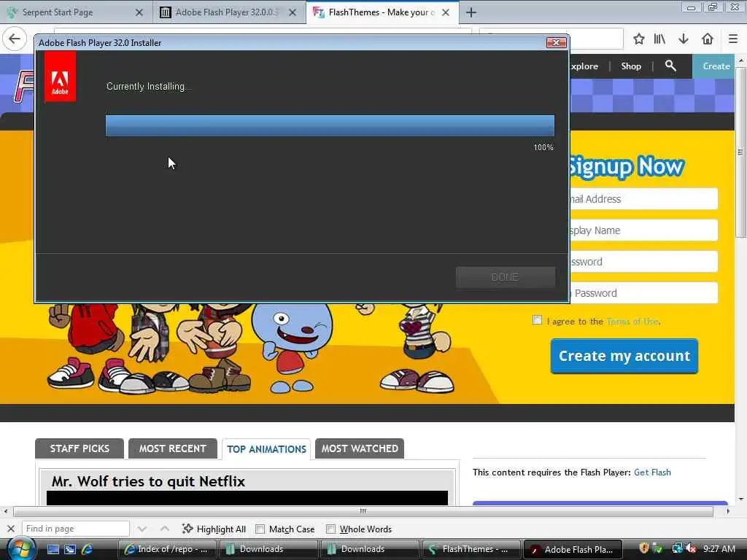The height and width of the screenshot is (560, 747).
Task: Click the DONE button in installer
Action: point(506,277)
